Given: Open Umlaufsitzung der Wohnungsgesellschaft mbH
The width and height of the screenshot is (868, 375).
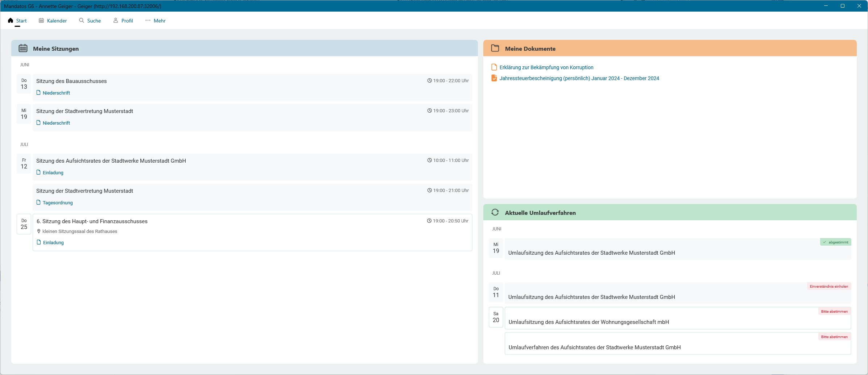Looking at the screenshot, I should 678,318.
